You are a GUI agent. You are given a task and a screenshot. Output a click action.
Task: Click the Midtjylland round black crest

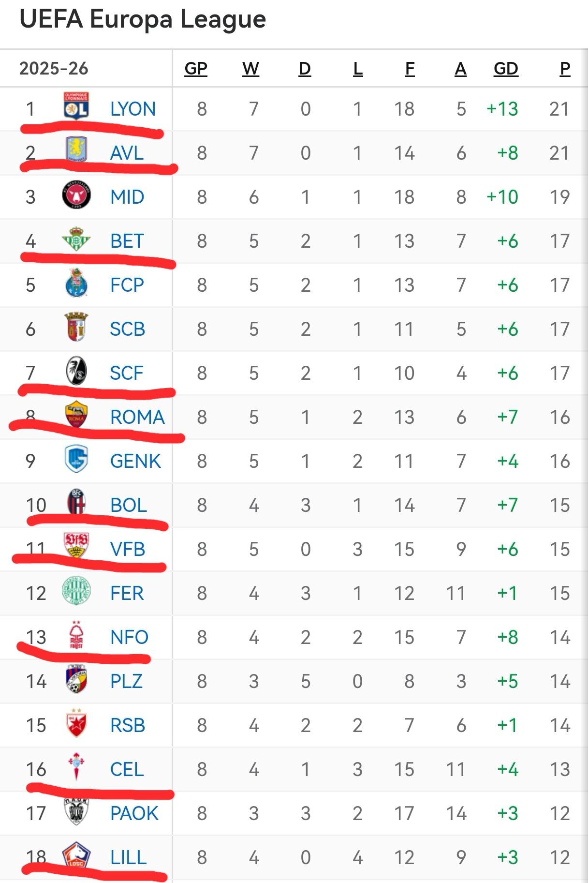(76, 195)
